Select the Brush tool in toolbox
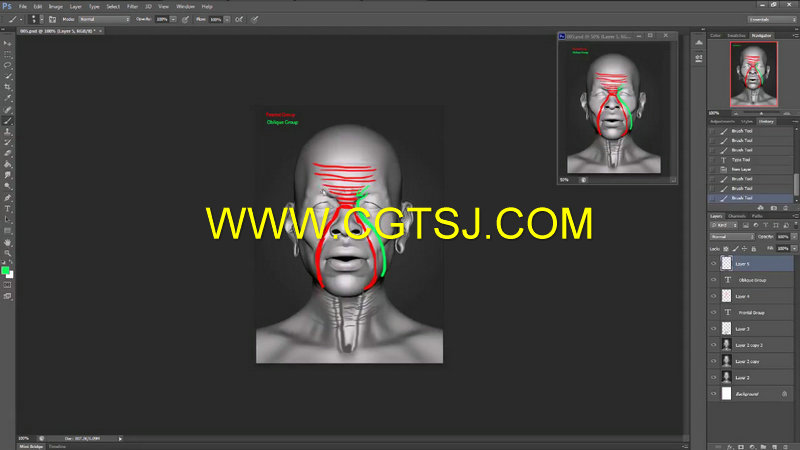Viewport: 800px width, 450px height. point(7,121)
